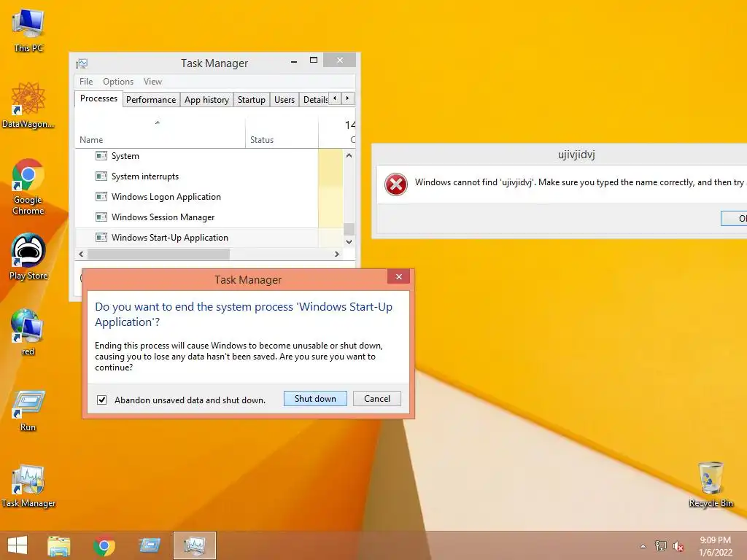Click the Windows Logon Application icon
This screenshot has width=747, height=560.
click(101, 197)
